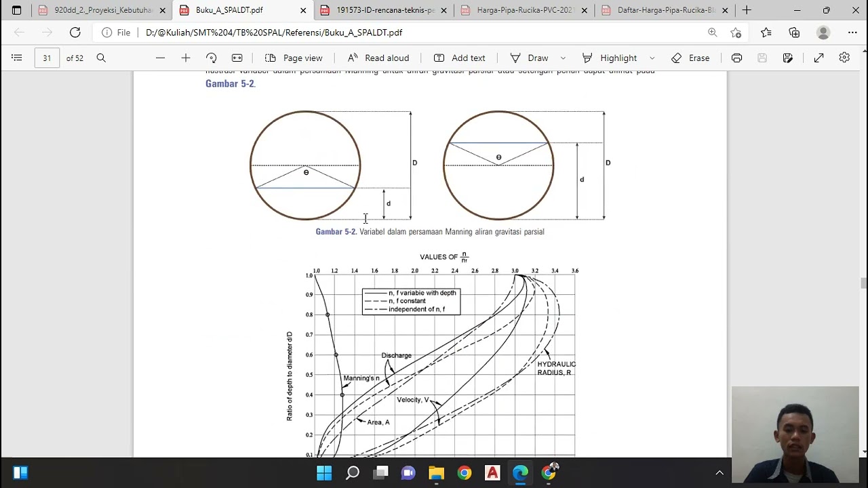Close the Harga-Pipa-Rucika-PVC tab

[x=585, y=10]
